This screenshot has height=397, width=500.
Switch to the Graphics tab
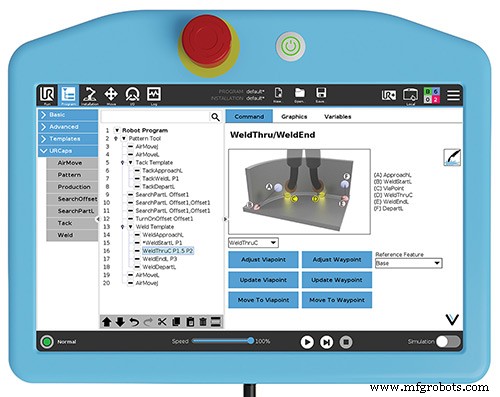point(294,117)
